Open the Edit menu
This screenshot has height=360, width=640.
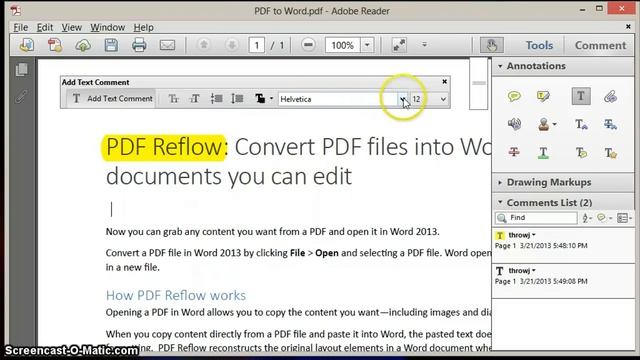pos(45,27)
